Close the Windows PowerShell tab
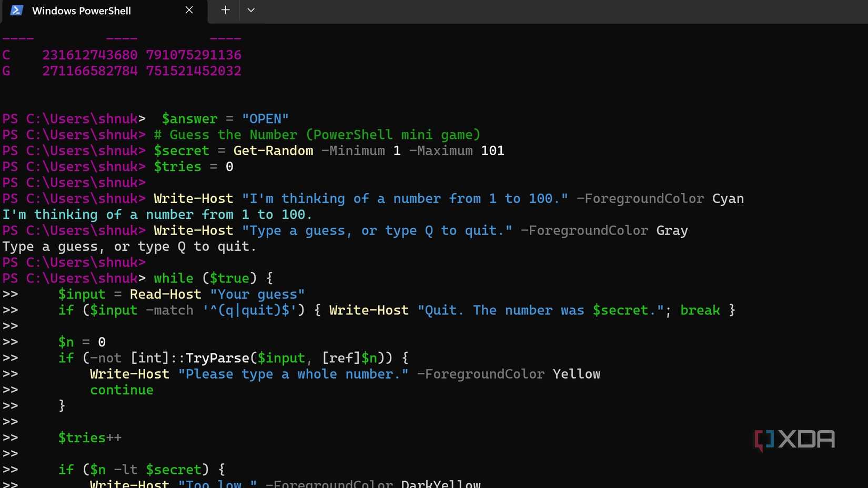Image resolution: width=868 pixels, height=488 pixels. tap(189, 10)
